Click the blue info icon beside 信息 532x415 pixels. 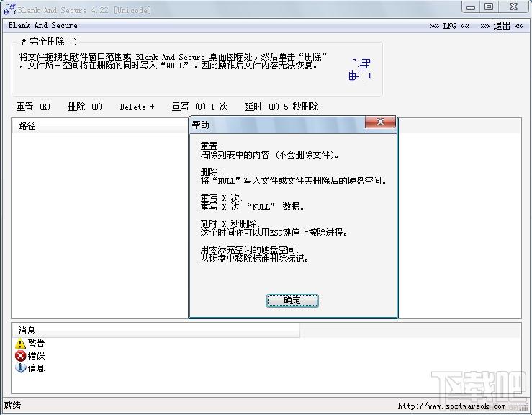click(20, 367)
